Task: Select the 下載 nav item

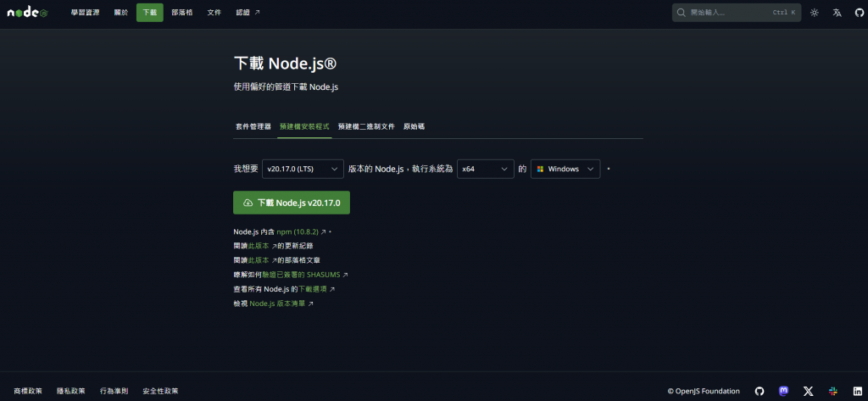Action: click(x=150, y=12)
